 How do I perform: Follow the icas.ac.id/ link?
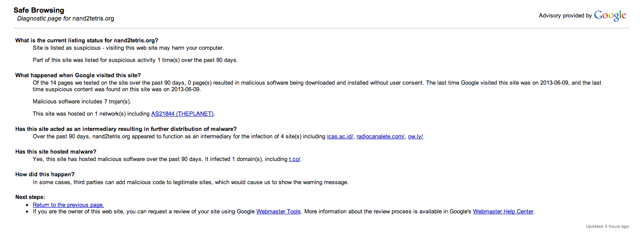pyautogui.click(x=340, y=137)
